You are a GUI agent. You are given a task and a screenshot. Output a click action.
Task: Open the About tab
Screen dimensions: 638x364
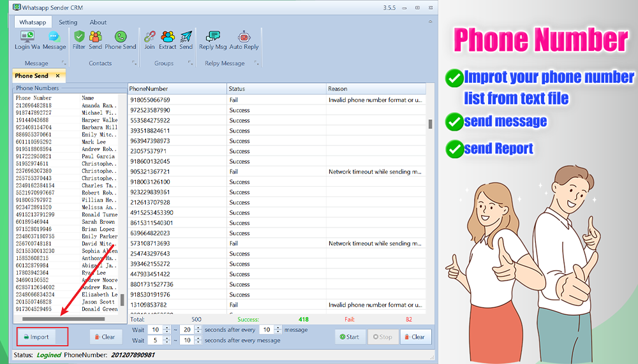(x=98, y=22)
